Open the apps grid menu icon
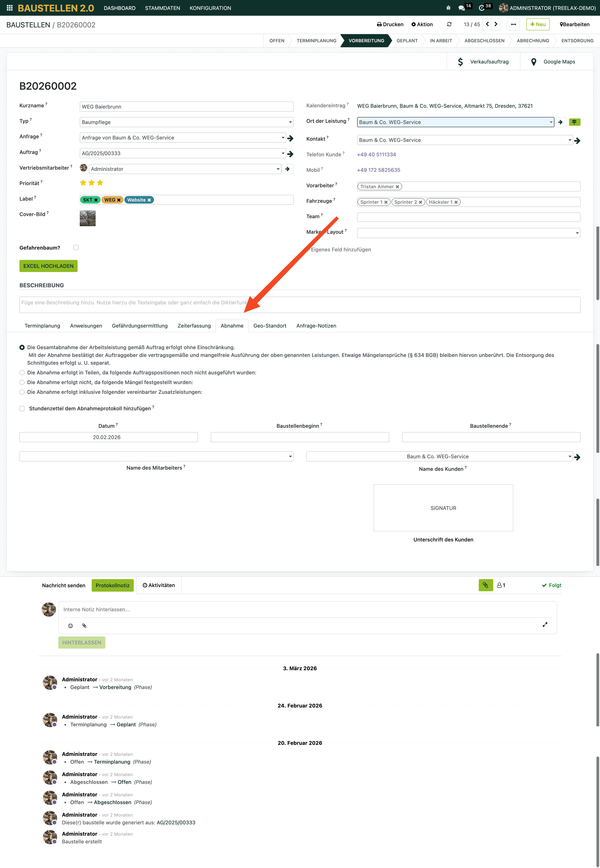Viewport: 600px width, 868px height. tap(10, 8)
